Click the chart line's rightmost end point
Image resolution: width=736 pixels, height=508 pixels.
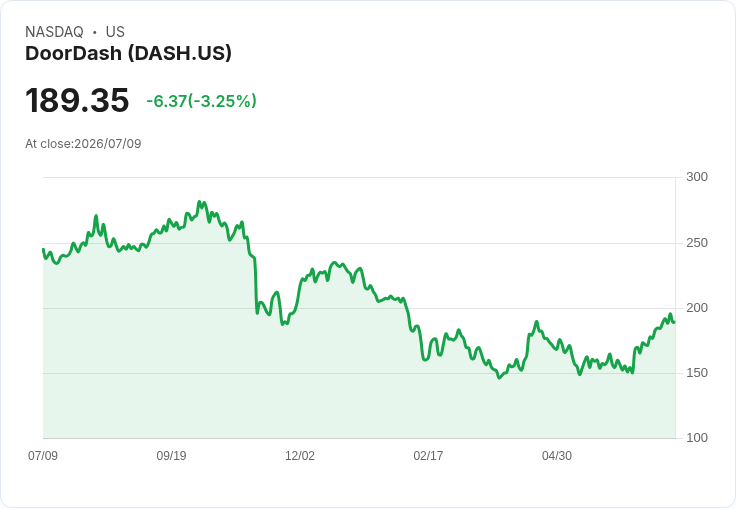(x=674, y=322)
